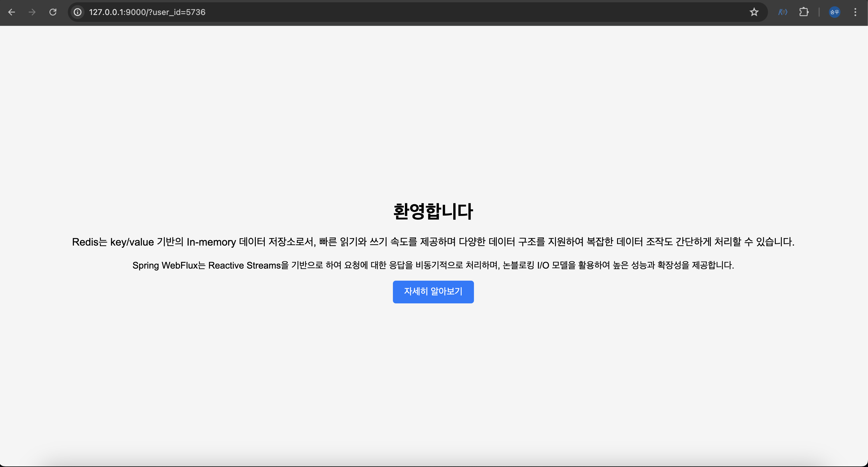Click the In-memory text in first paragraph

pos(211,242)
